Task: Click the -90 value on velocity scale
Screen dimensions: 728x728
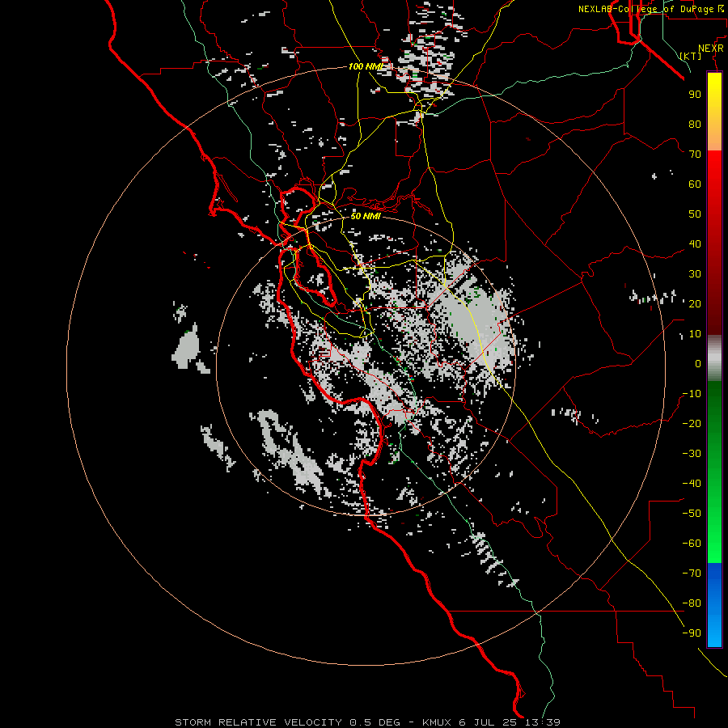Action: [x=692, y=633]
